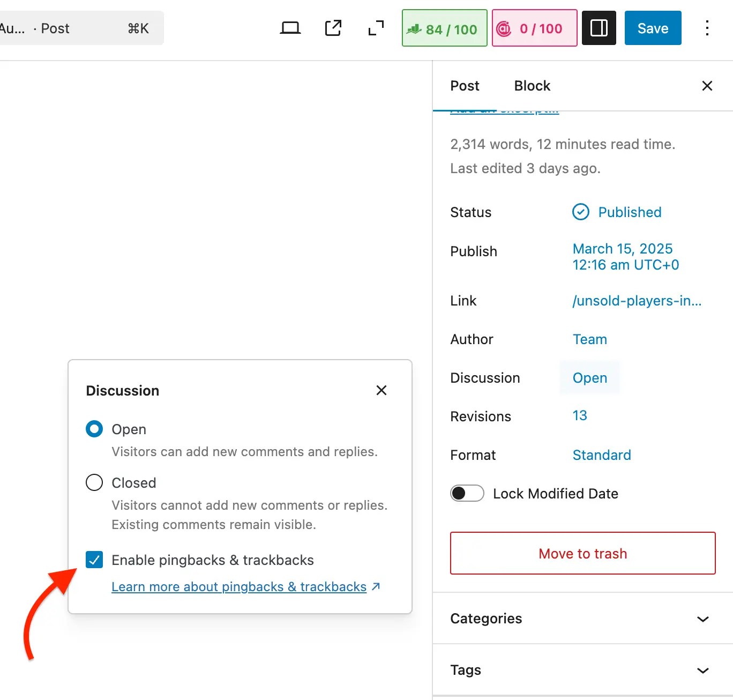Uncheck Enable pingbacks & trackbacks
This screenshot has width=733, height=700.
click(94, 560)
